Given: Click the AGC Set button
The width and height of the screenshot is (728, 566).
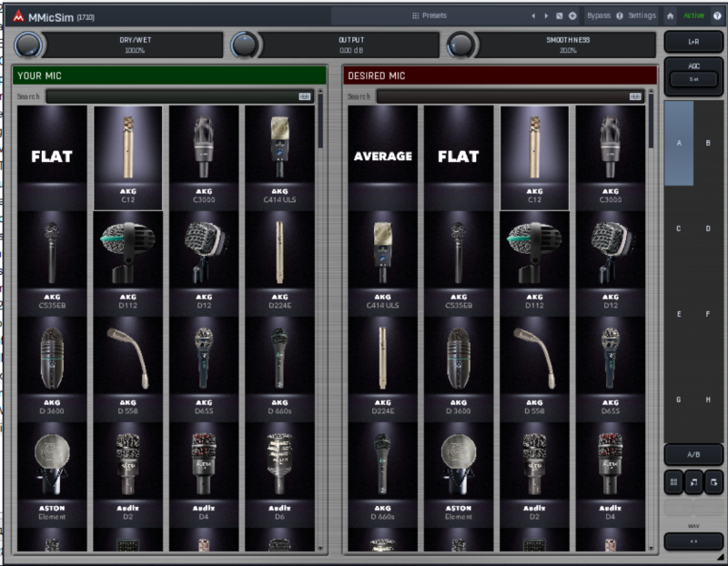Looking at the screenshot, I should click(x=693, y=79).
